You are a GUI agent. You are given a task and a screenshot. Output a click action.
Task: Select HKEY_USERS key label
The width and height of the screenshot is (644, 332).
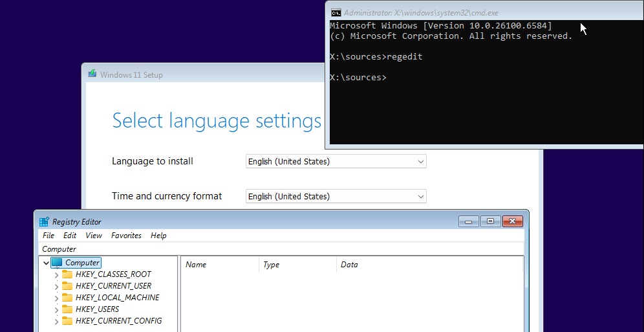98,309
